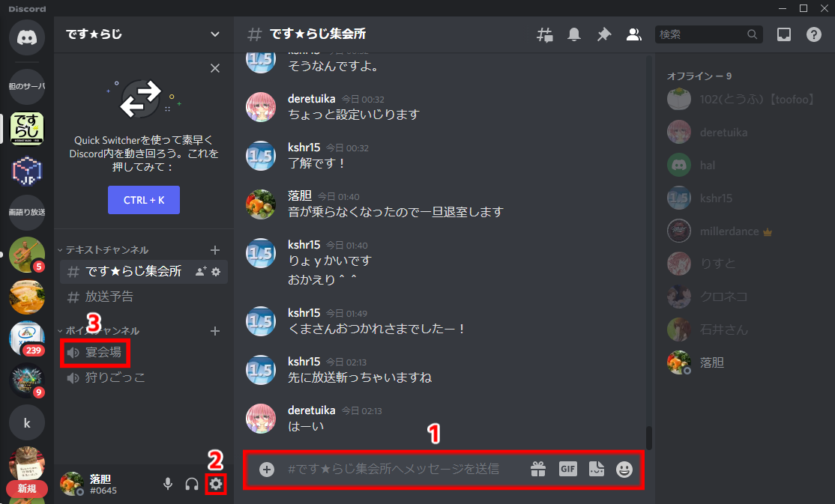Screen dimensions: 835x504
Task: Select the server labeled k
Action: 27,422
